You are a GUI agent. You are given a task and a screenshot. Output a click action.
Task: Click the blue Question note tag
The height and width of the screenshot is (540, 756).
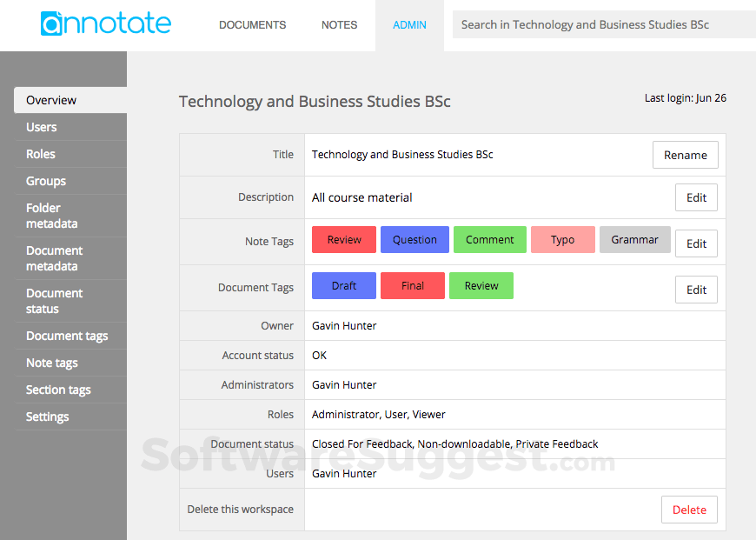414,240
